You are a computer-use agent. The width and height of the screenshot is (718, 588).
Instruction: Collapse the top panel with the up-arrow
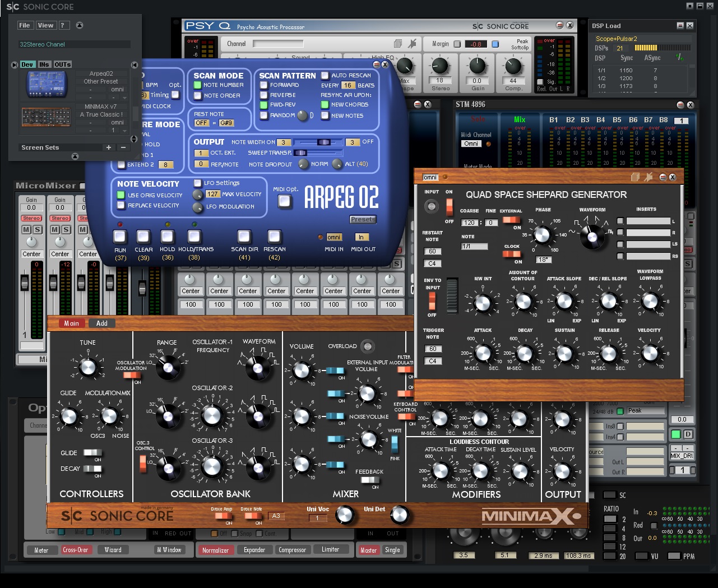[x=80, y=25]
